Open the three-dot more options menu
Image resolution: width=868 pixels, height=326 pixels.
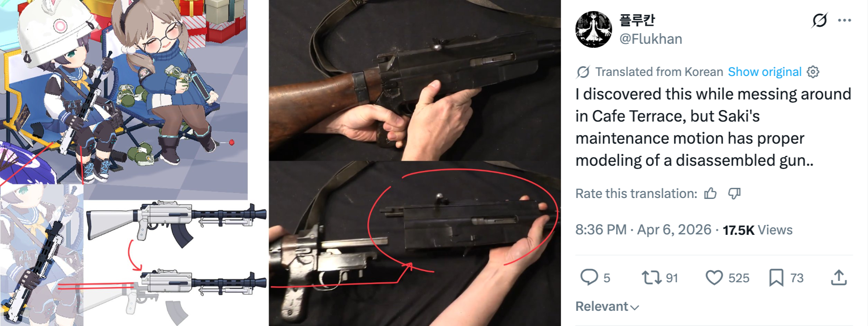(x=845, y=20)
